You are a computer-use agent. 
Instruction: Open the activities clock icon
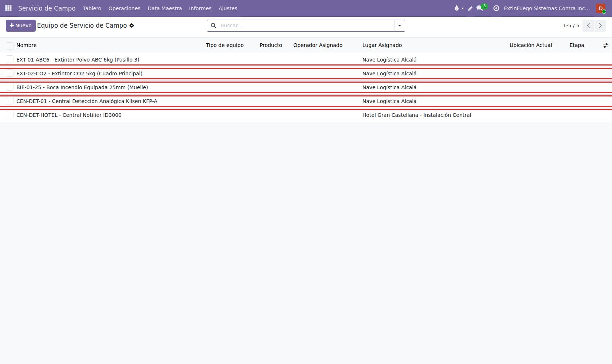[496, 8]
